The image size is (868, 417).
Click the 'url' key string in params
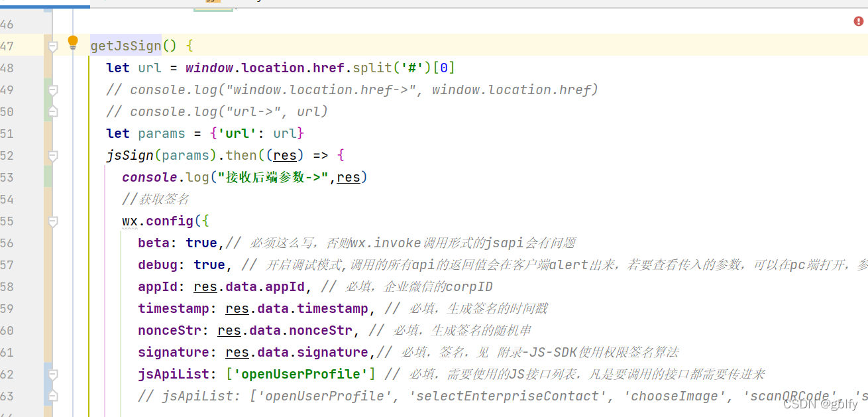(x=237, y=134)
